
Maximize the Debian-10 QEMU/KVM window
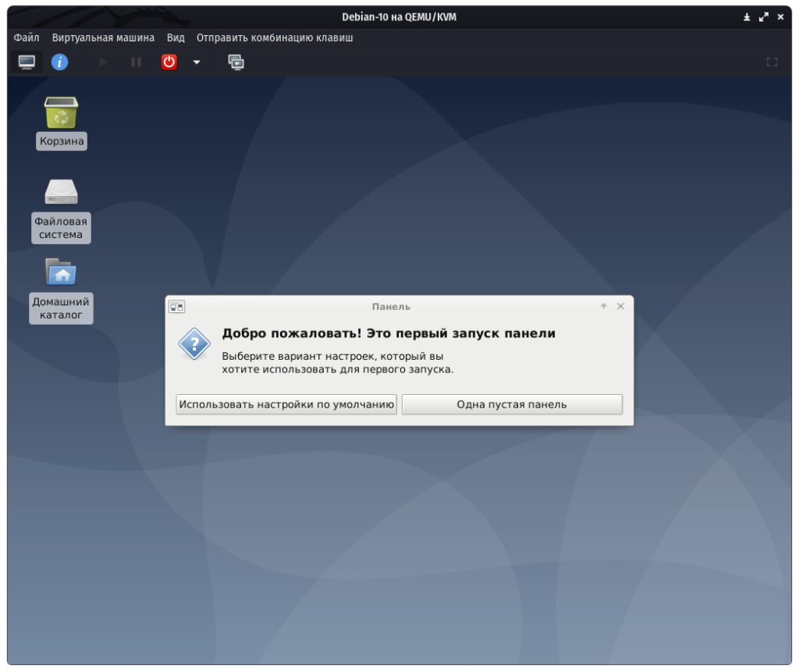coord(763,17)
